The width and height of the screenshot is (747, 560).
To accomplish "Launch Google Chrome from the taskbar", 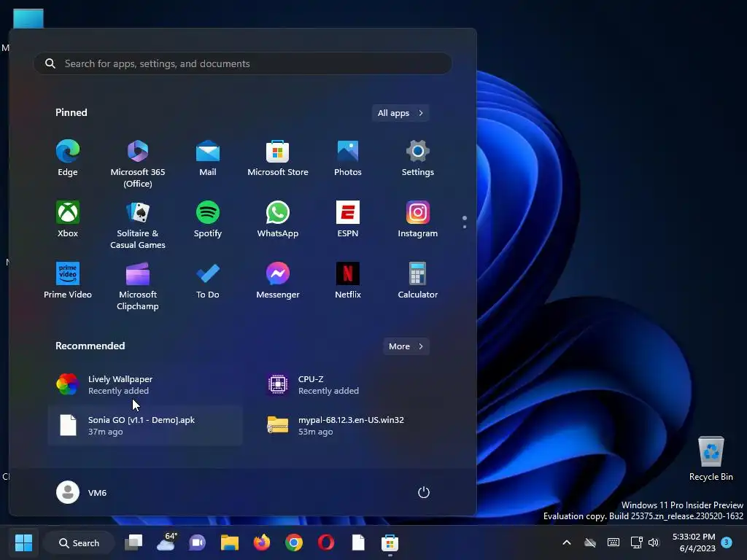I will [x=294, y=542].
